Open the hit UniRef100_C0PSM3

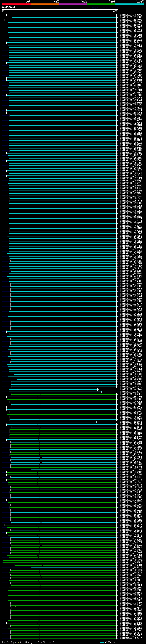(131, 58)
